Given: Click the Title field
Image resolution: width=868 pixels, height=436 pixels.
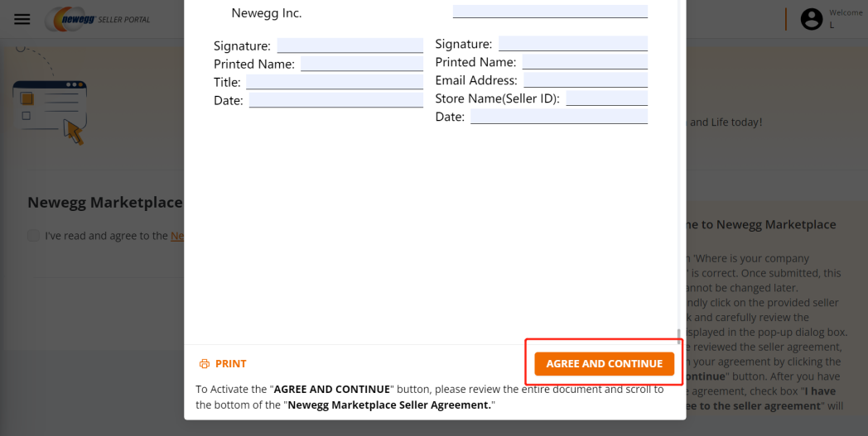Looking at the screenshot, I should pyautogui.click(x=334, y=82).
